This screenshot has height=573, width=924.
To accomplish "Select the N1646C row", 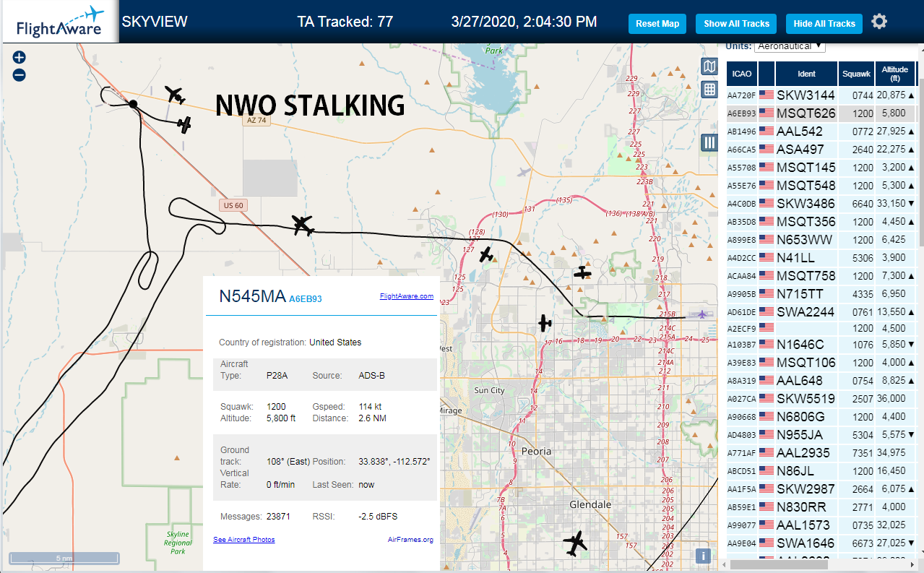I will pos(821,345).
